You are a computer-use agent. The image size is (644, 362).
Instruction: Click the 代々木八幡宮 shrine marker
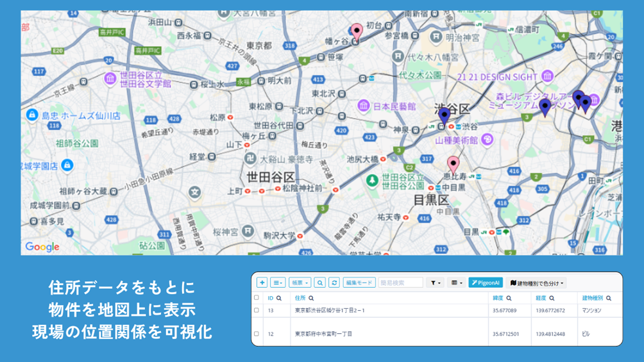tap(398, 56)
